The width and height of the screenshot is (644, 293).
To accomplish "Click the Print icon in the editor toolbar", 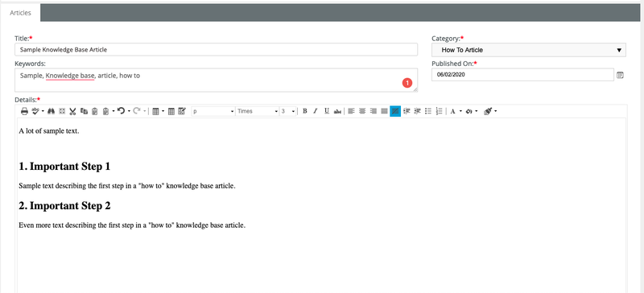I will (25, 111).
